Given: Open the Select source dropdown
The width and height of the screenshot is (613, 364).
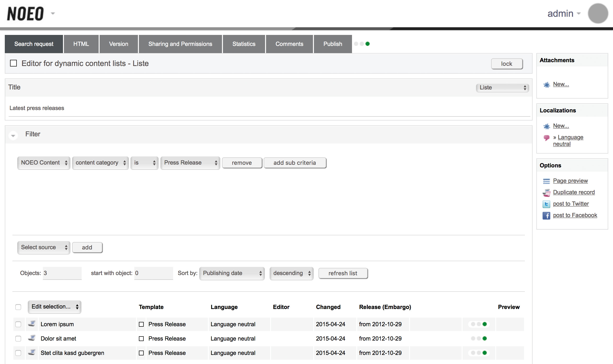Looking at the screenshot, I should tap(44, 247).
